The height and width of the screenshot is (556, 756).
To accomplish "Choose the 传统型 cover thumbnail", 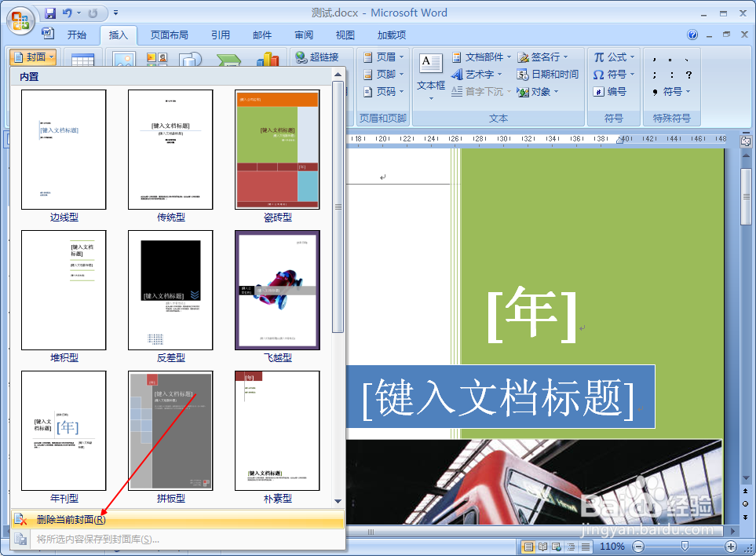I will tap(170, 149).
